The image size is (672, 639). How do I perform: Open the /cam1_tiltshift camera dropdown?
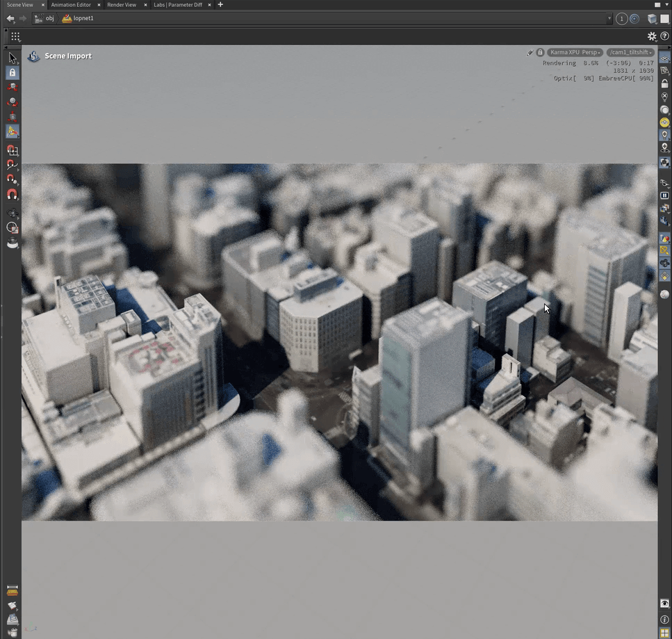[631, 52]
